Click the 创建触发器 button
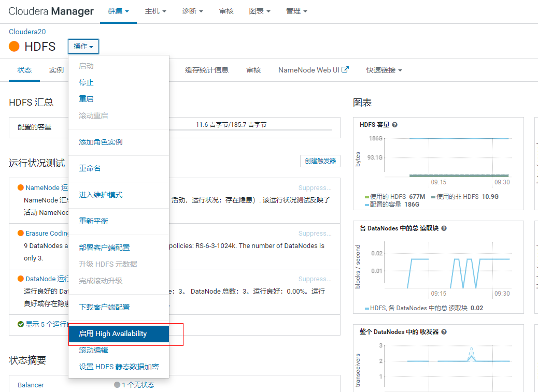The image size is (538, 392). click(320, 161)
